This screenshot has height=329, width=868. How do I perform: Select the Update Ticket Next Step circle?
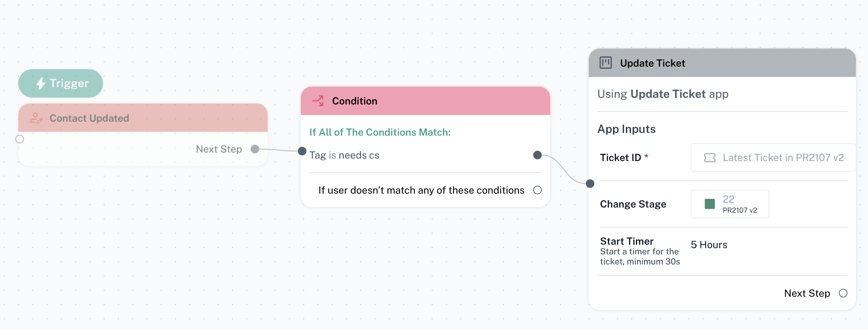(843, 293)
